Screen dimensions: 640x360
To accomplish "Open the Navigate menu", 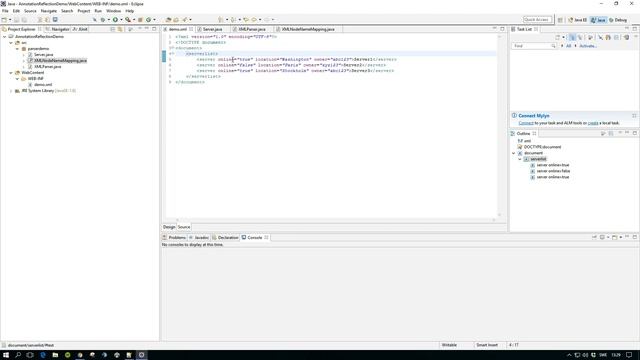I will [x=49, y=11].
